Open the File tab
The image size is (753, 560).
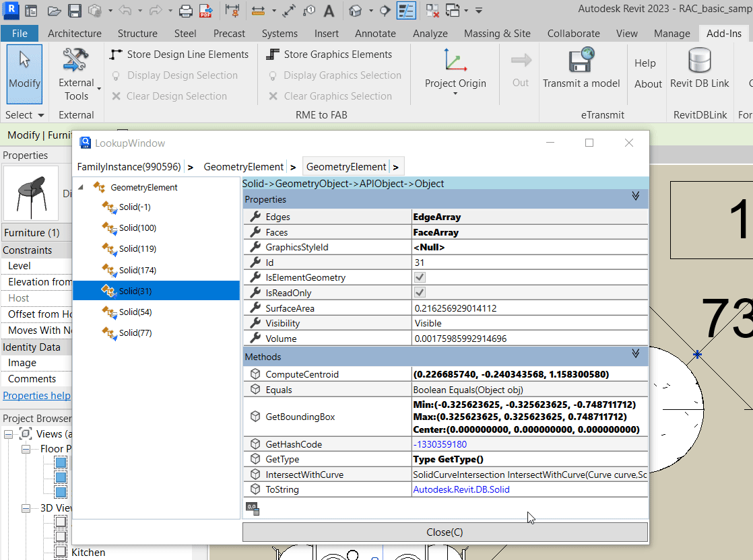(x=20, y=34)
